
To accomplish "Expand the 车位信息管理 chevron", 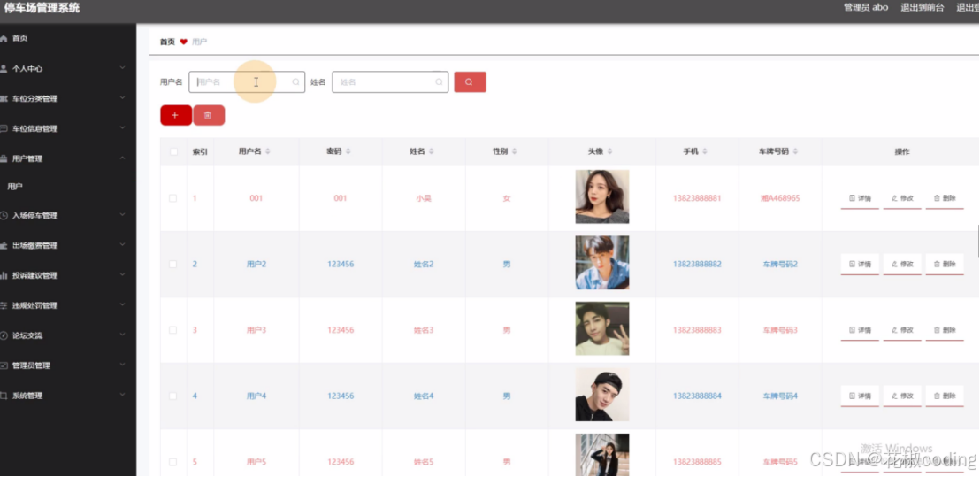I will 122,127.
